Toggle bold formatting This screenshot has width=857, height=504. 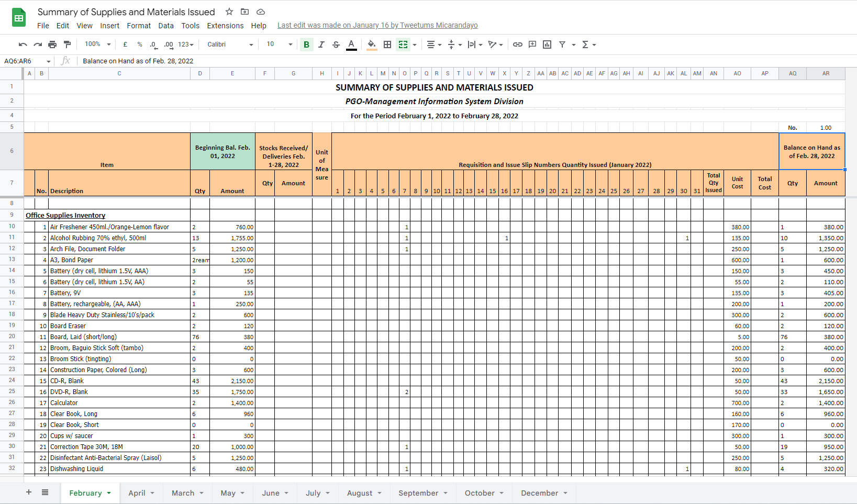point(307,44)
